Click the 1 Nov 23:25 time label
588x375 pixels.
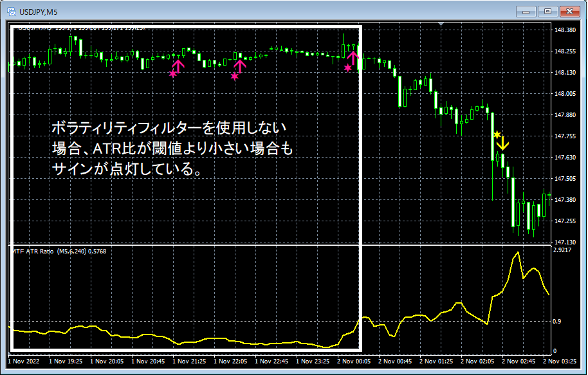point(313,361)
